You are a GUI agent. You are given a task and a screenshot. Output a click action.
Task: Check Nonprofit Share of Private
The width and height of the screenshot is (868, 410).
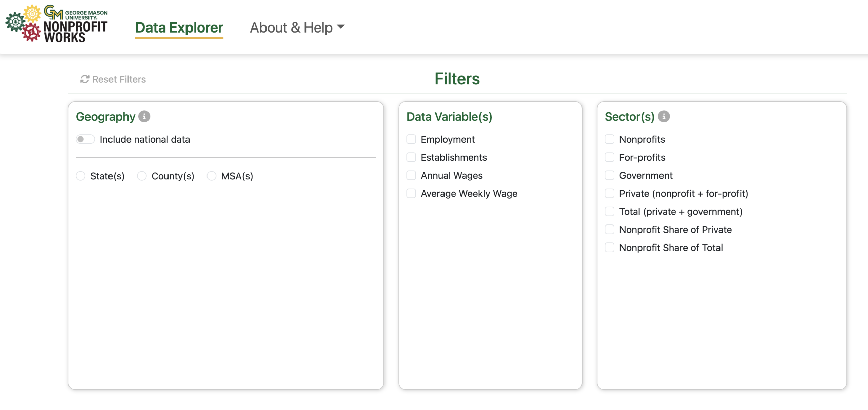tap(609, 230)
